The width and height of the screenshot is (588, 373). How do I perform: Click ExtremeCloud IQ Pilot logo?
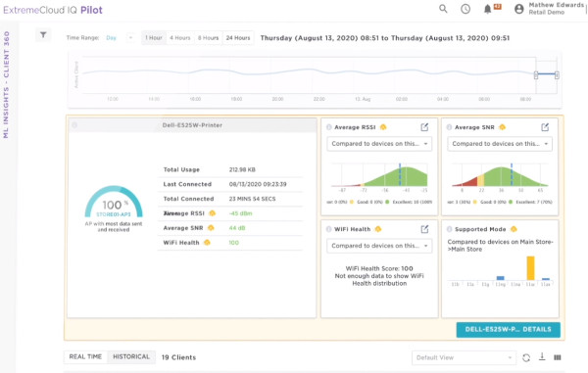53,10
